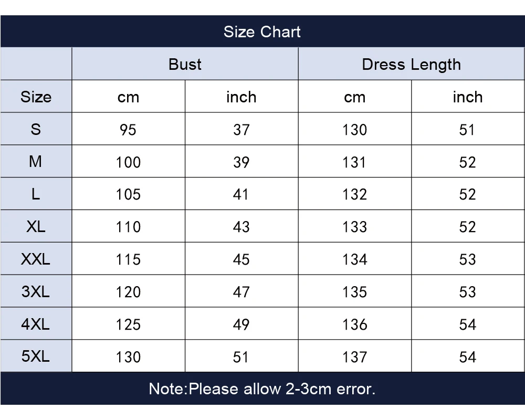Select bust inch value 43
Screen dimensions: 525x420
(x=241, y=227)
